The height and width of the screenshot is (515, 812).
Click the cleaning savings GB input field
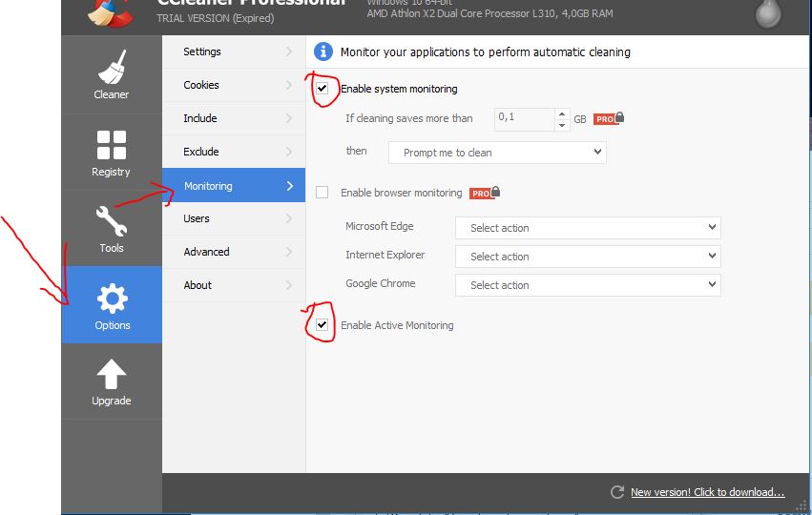(x=523, y=119)
